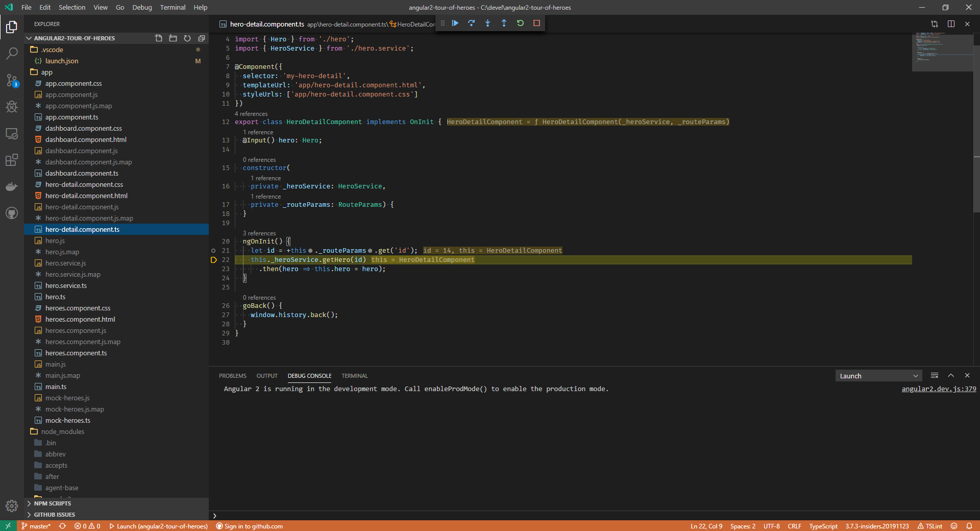
Task: Maximize the panel with the chevron control
Action: [x=951, y=375]
